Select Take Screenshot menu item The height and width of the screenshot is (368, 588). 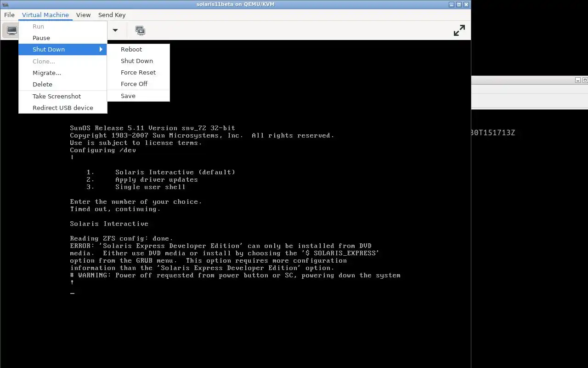(63, 96)
